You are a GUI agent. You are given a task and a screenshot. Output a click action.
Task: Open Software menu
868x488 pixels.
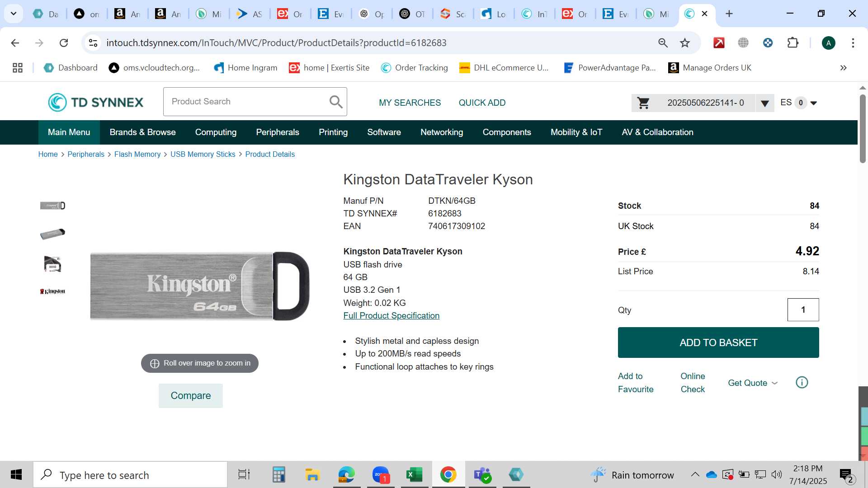(384, 132)
